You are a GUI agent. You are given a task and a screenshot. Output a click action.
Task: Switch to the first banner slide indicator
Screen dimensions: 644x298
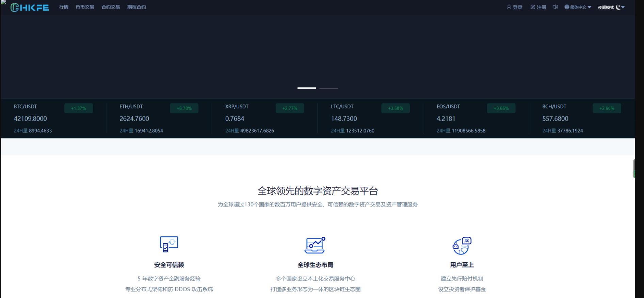(307, 88)
